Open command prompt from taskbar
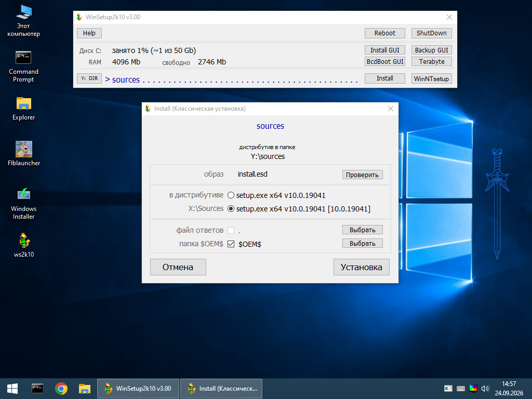 [x=37, y=389]
